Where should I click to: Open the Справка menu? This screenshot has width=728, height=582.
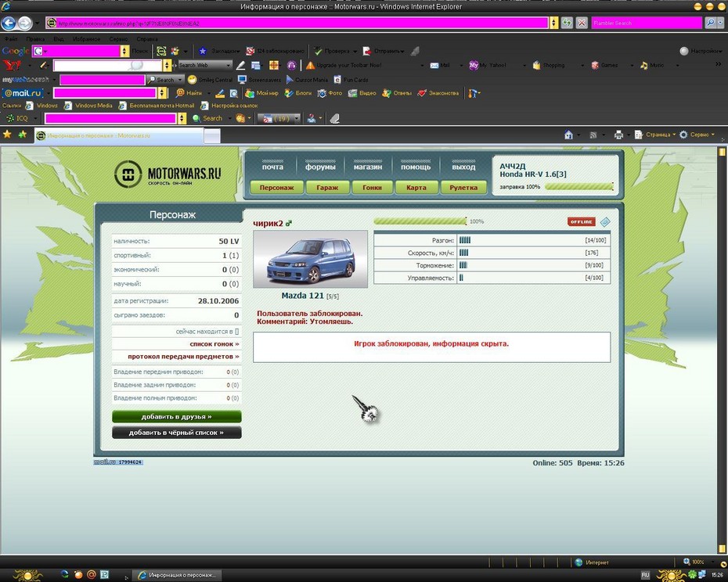pos(147,39)
